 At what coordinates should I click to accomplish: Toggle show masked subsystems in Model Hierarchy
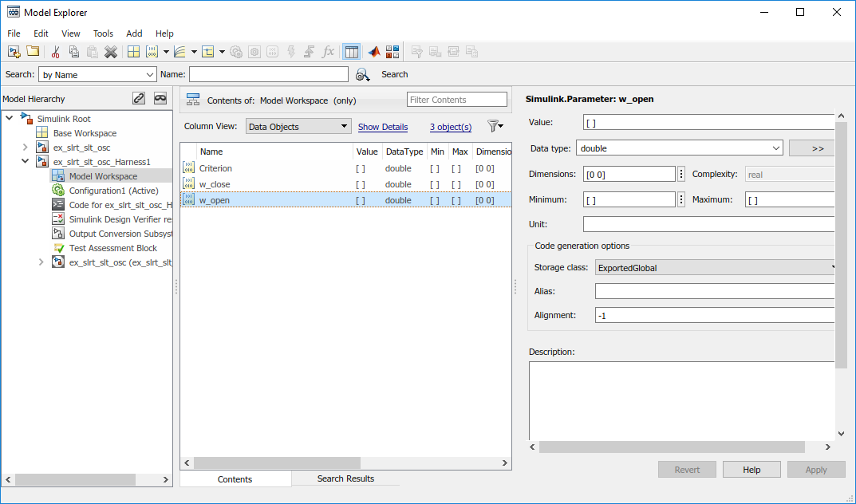(x=160, y=98)
